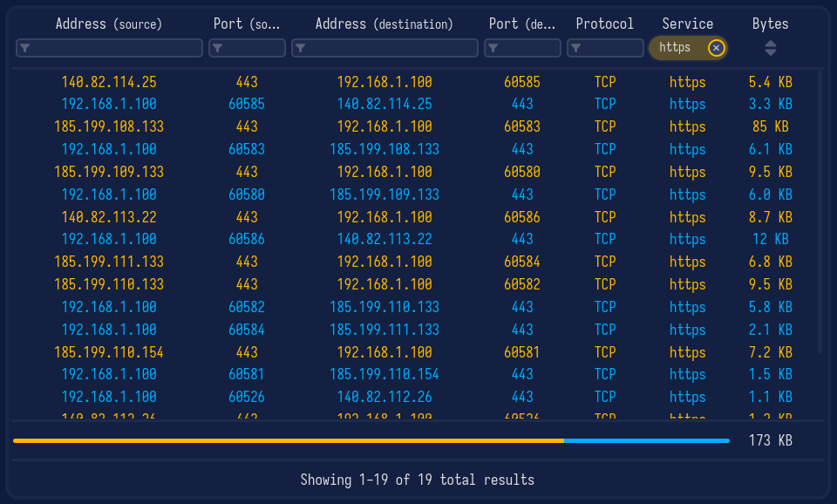837x504 pixels.
Task: Click the 3.3 KB bytes value
Action: 770,104
